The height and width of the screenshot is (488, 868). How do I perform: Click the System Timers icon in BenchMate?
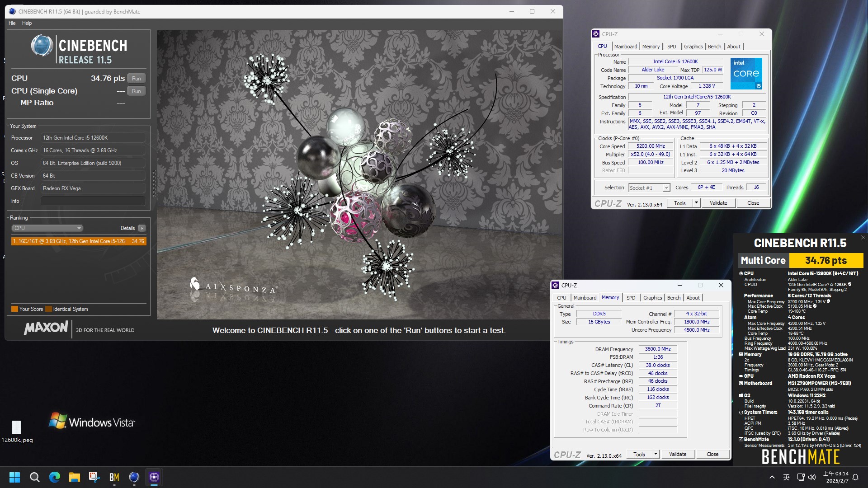tap(741, 412)
